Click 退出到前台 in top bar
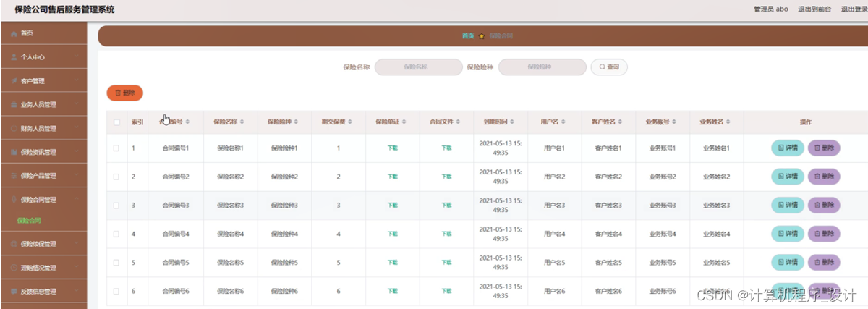Viewport: 868px width, 309px height. tap(814, 9)
